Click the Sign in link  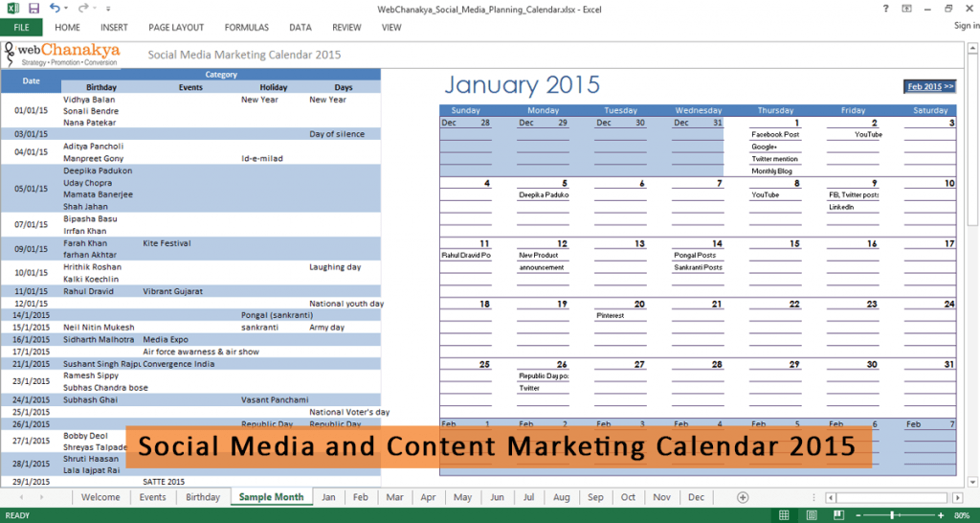pos(967,26)
